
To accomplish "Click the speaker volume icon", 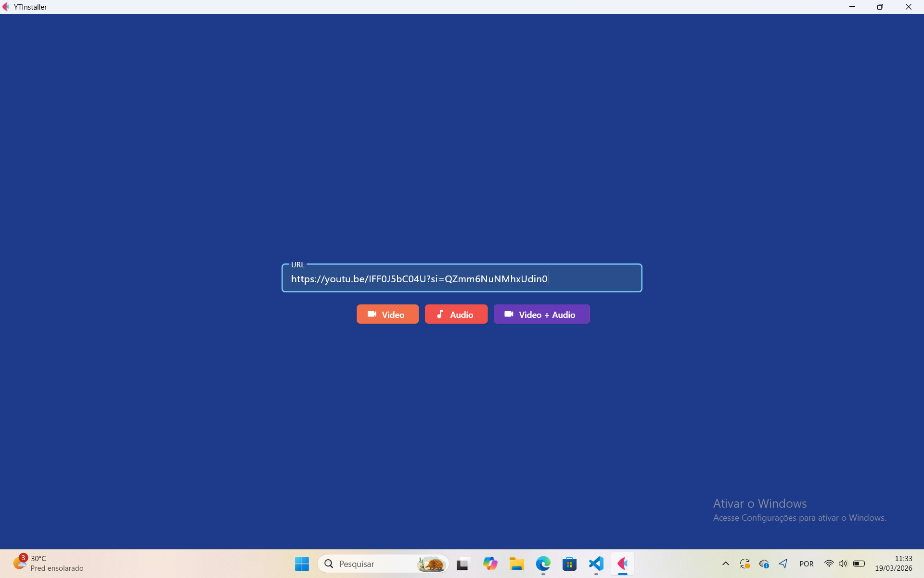I will (x=843, y=564).
